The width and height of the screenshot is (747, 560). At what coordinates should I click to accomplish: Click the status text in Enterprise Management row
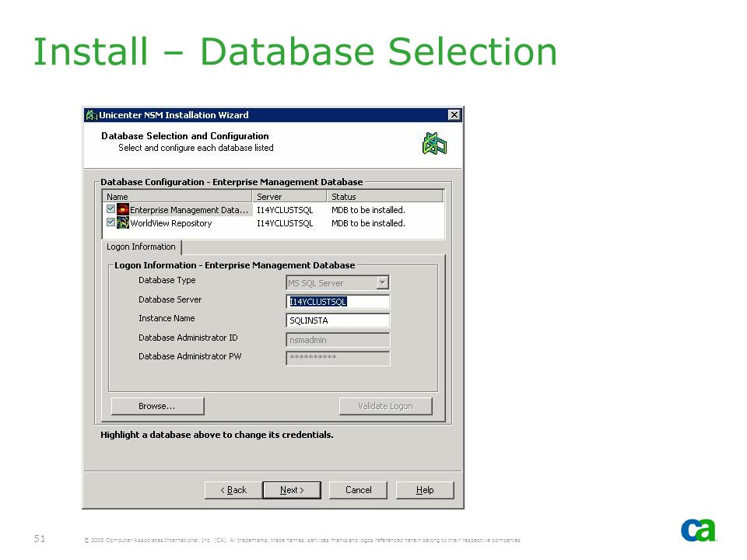pyautogui.click(x=368, y=210)
